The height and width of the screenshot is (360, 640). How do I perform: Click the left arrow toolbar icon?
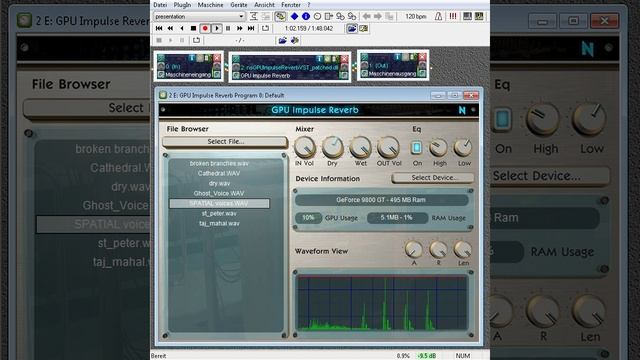click(366, 16)
